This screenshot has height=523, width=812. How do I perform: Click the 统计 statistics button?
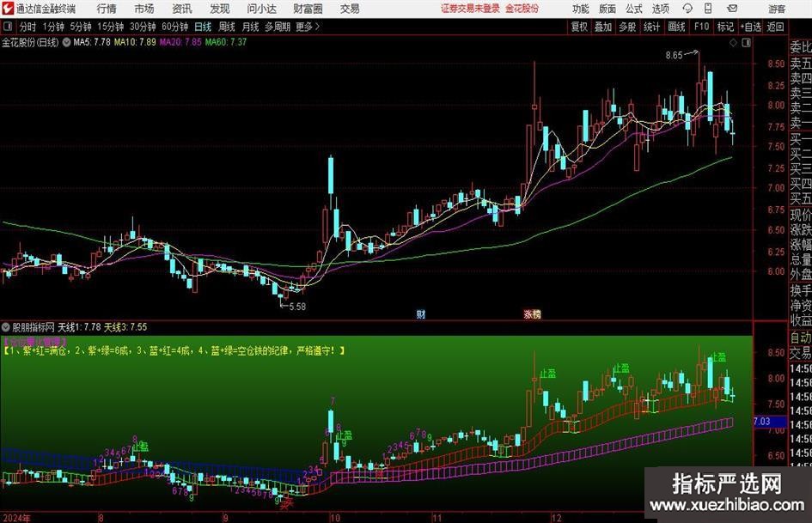[651, 27]
